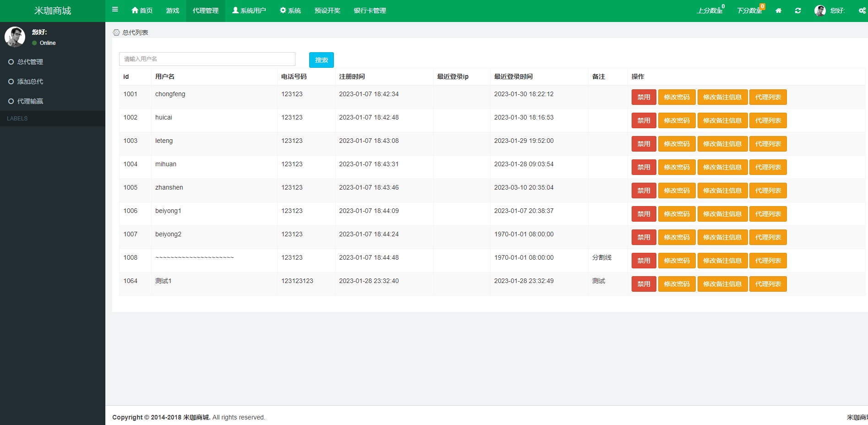Viewport: 868px width, 425px height.
Task: Open 上分数量 notification counter
Action: [710, 11]
